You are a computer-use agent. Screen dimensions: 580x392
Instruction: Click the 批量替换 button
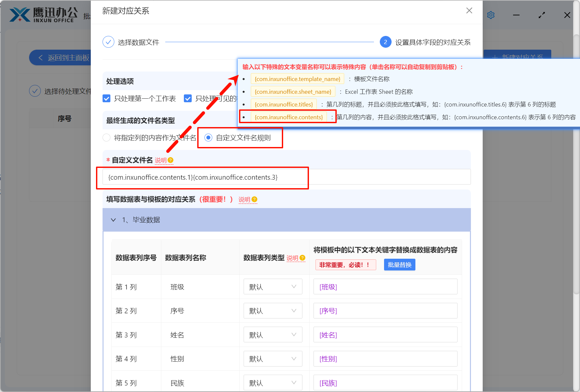click(x=399, y=265)
